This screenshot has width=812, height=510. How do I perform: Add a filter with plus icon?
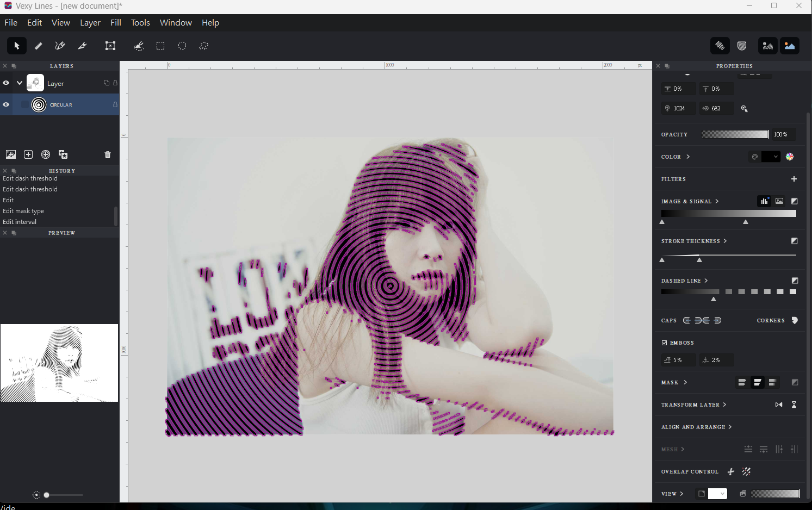click(x=794, y=179)
